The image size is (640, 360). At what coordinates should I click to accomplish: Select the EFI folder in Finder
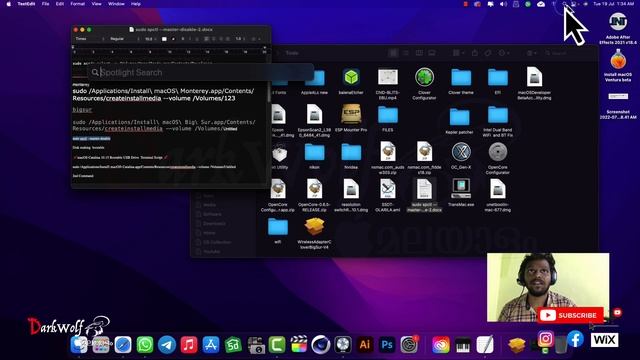(x=498, y=77)
